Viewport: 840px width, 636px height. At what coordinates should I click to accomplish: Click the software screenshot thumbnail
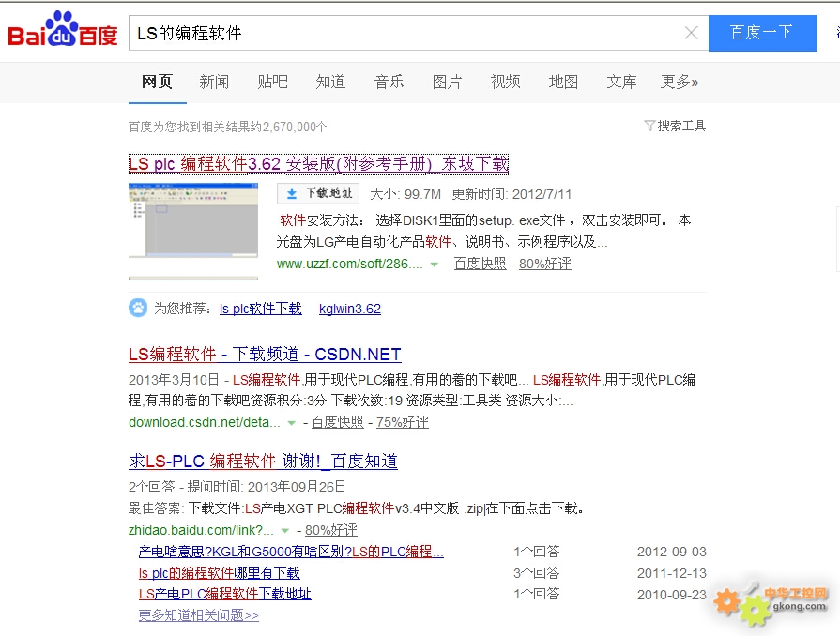pyautogui.click(x=193, y=232)
